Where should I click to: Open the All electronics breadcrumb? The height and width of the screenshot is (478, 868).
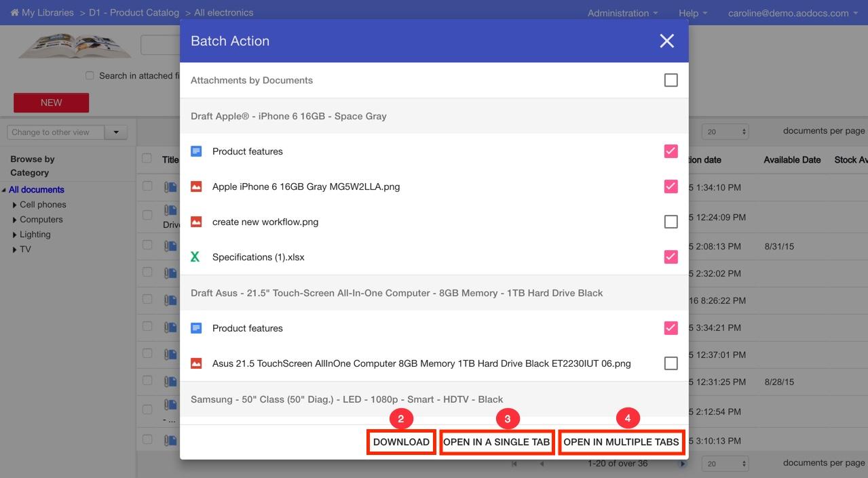tap(223, 13)
